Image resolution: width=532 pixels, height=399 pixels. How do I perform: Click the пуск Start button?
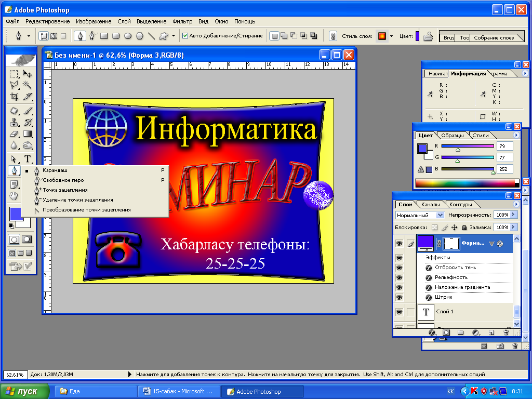(24, 392)
